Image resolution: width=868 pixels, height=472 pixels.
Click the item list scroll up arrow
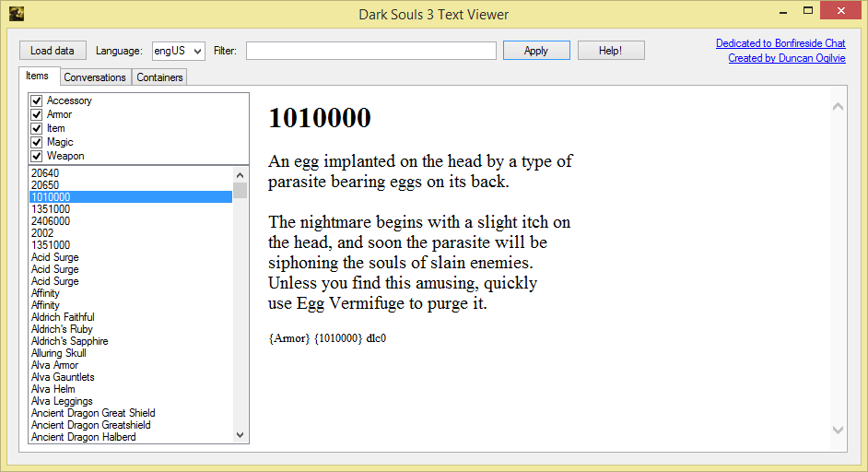click(240, 174)
